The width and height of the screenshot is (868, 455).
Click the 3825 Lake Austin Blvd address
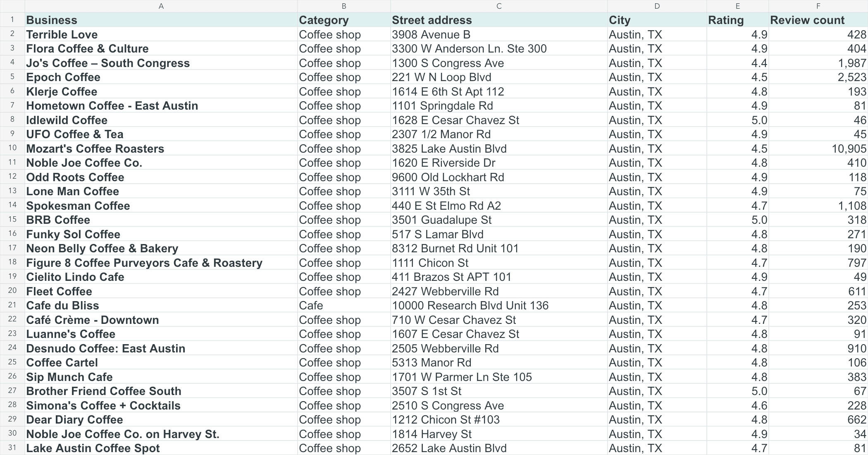click(499, 148)
